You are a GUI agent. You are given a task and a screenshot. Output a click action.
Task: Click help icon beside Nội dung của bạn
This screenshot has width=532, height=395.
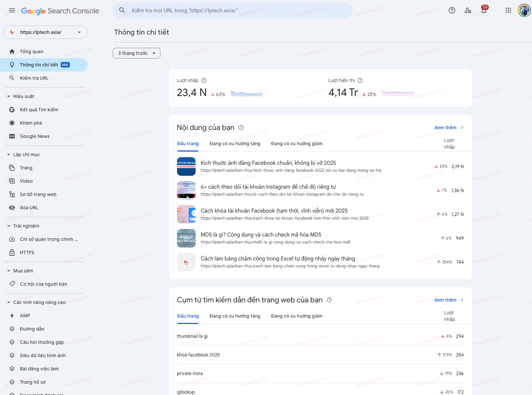point(241,128)
